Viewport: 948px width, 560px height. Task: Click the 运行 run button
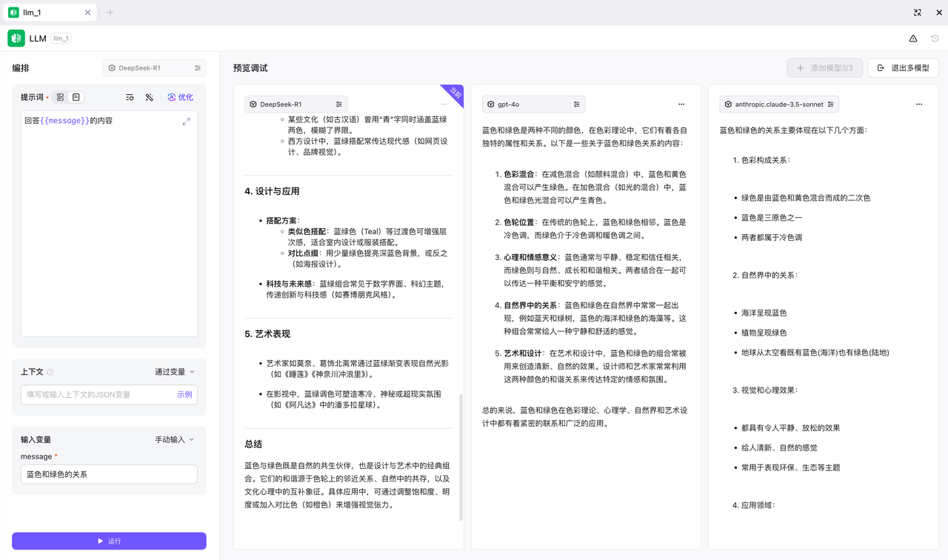coord(109,541)
